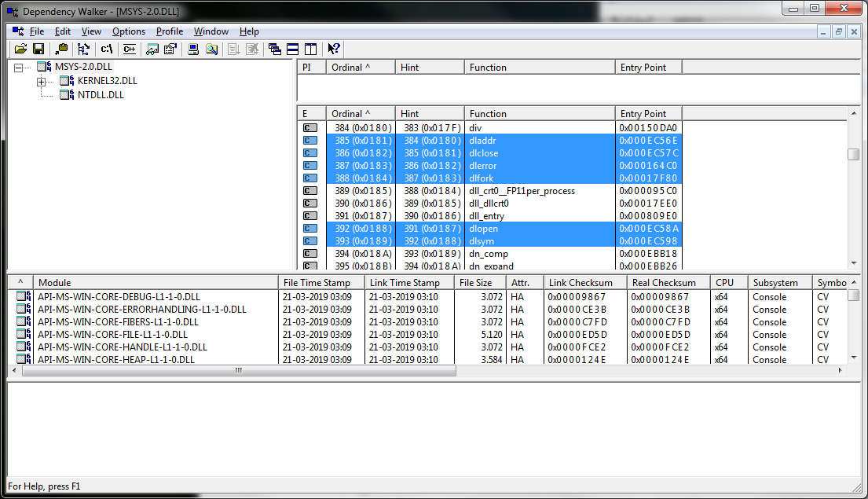Image resolution: width=868 pixels, height=499 pixels.
Task: Toggle the Auto Expand tree toolbar icon
Action: pyautogui.click(x=83, y=50)
